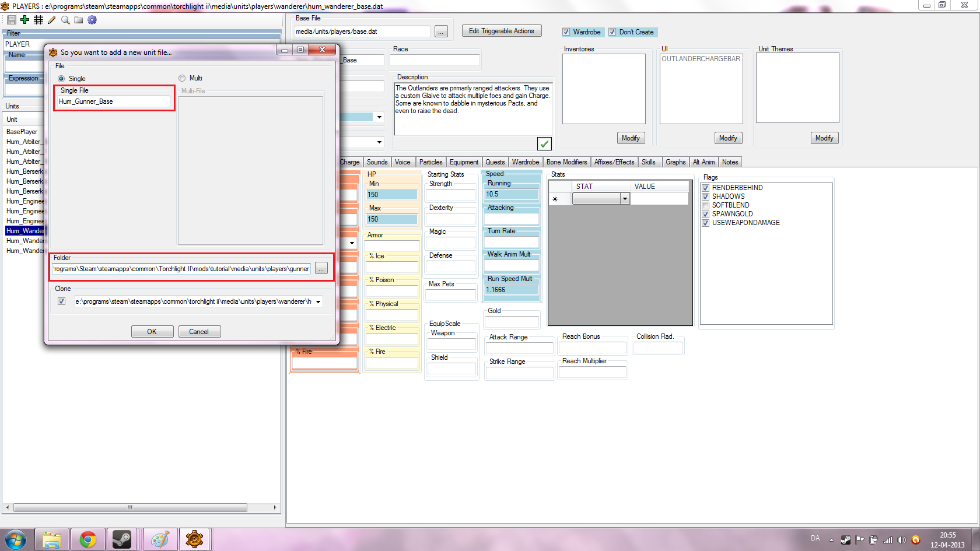Click Modify under the UI list
The width and height of the screenshot is (980, 551).
click(x=728, y=138)
